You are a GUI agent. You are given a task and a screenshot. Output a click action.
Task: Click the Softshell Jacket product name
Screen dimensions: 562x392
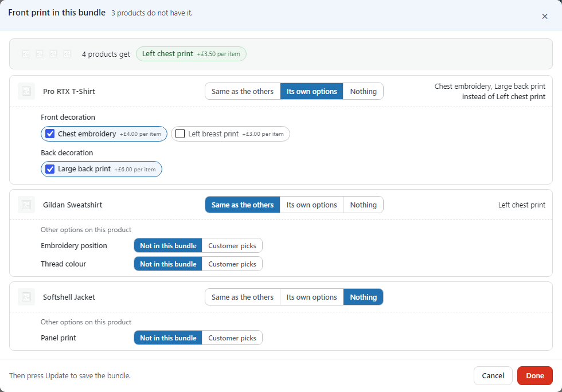coord(69,297)
